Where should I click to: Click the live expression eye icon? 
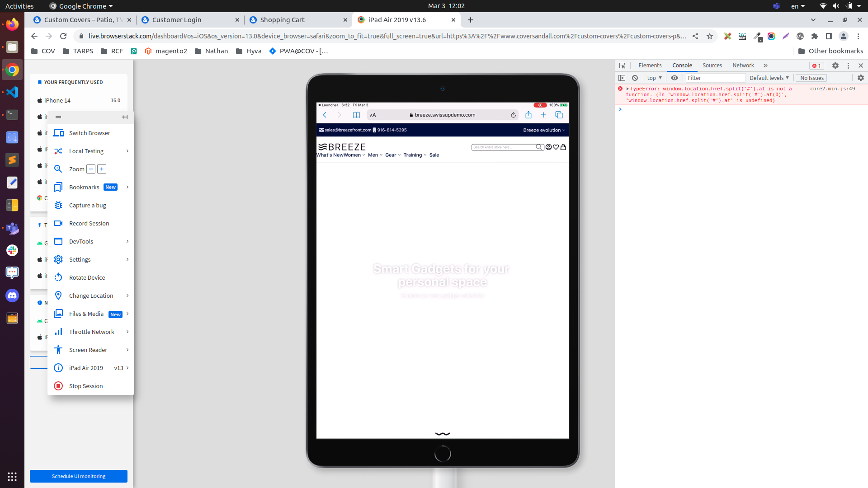tap(675, 78)
